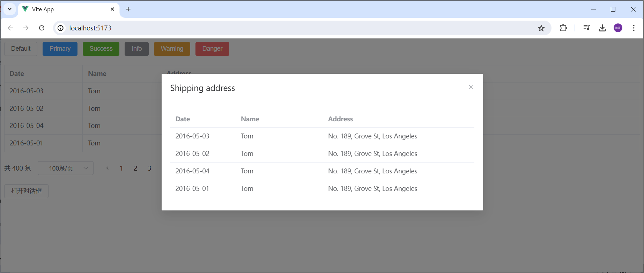This screenshot has height=273, width=644.
Task: Click the localhost:5173 address bar
Action: (x=279, y=28)
